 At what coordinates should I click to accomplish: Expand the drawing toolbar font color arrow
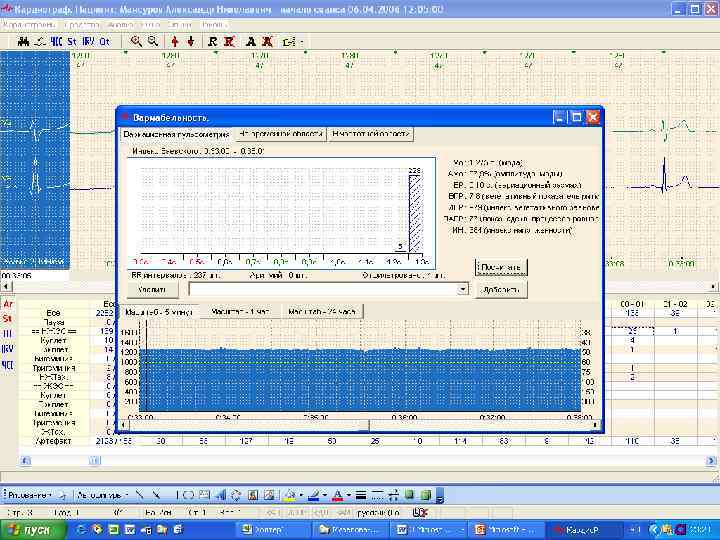tap(347, 495)
